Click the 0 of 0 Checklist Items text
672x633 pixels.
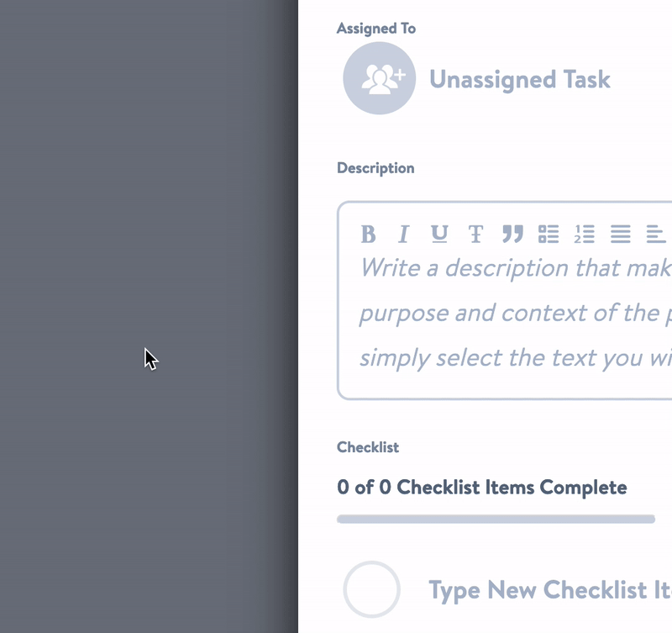click(481, 488)
